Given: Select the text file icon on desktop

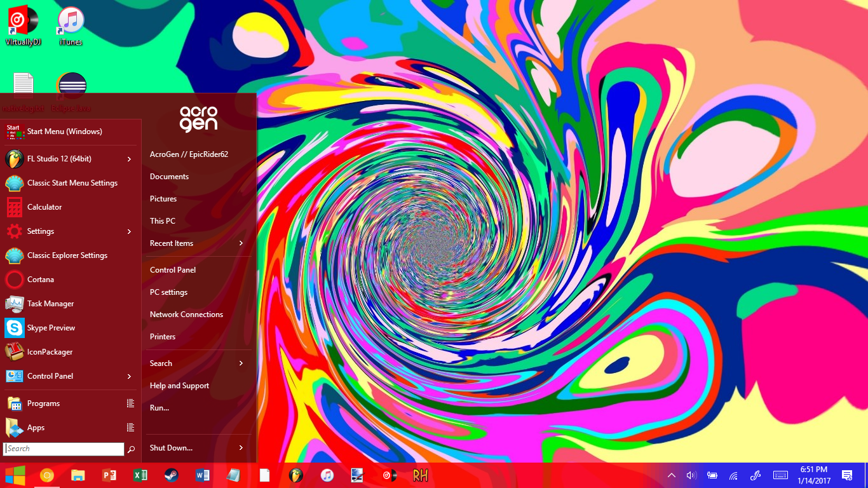Looking at the screenshot, I should [23, 85].
